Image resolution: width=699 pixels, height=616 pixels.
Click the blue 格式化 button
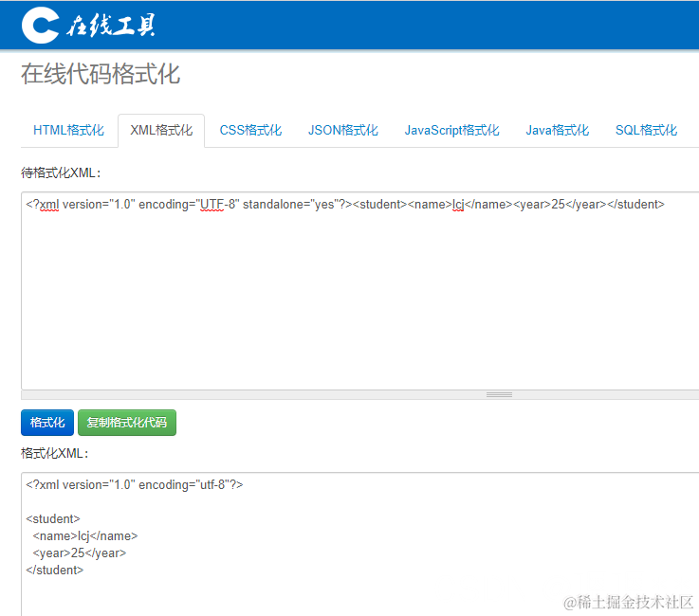[x=47, y=423]
